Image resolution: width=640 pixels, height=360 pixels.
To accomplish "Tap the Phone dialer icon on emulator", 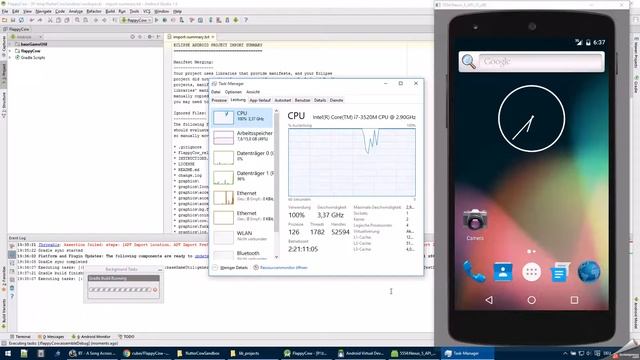I will tap(474, 271).
